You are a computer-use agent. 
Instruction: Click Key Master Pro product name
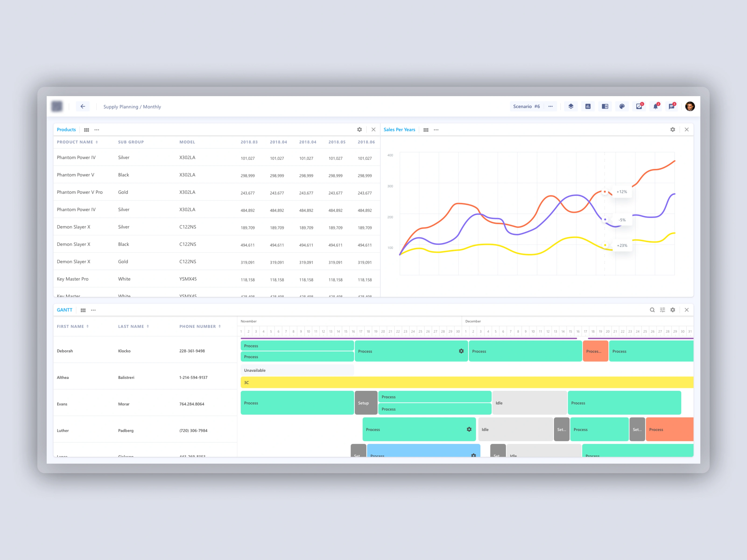coord(73,279)
